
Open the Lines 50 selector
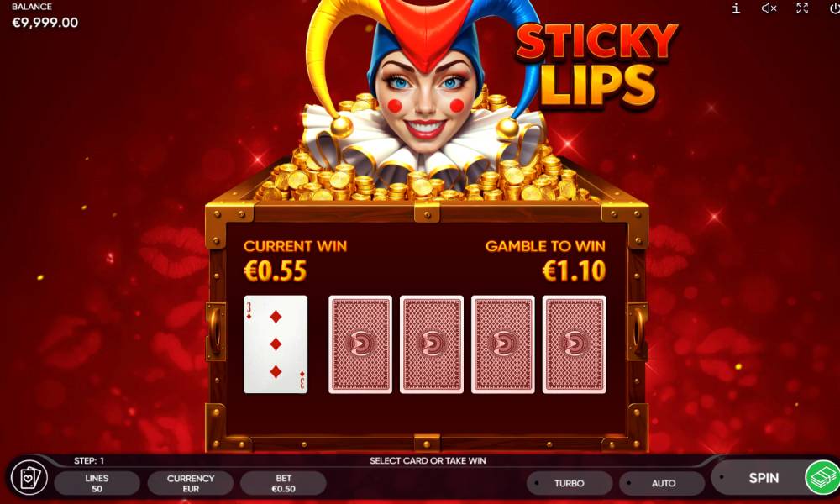(x=97, y=483)
